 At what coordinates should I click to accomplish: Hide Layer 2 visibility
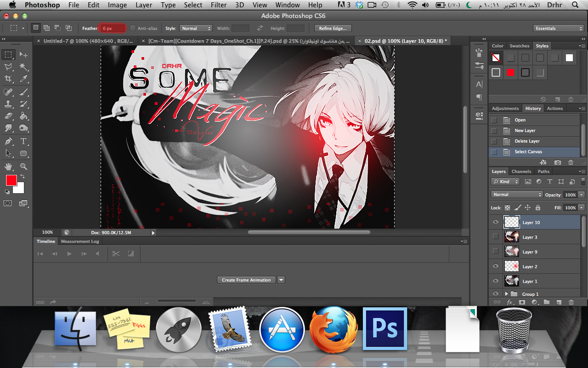[495, 266]
